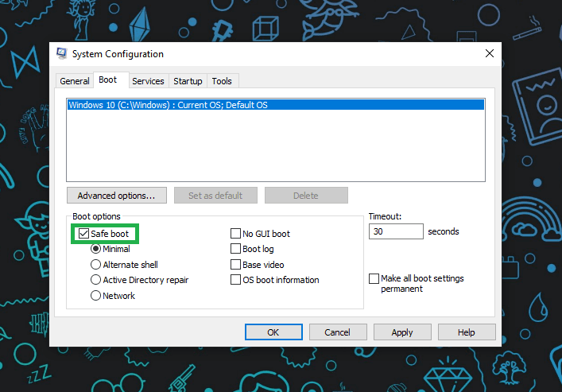Image resolution: width=562 pixels, height=392 pixels.
Task: Choose Alternate shell safe boot mode
Action: coord(95,264)
